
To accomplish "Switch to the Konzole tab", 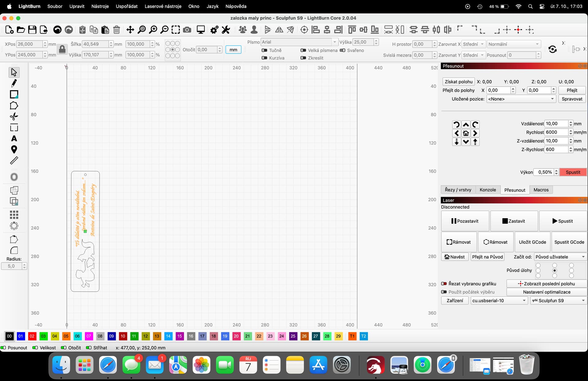I will tap(488, 190).
